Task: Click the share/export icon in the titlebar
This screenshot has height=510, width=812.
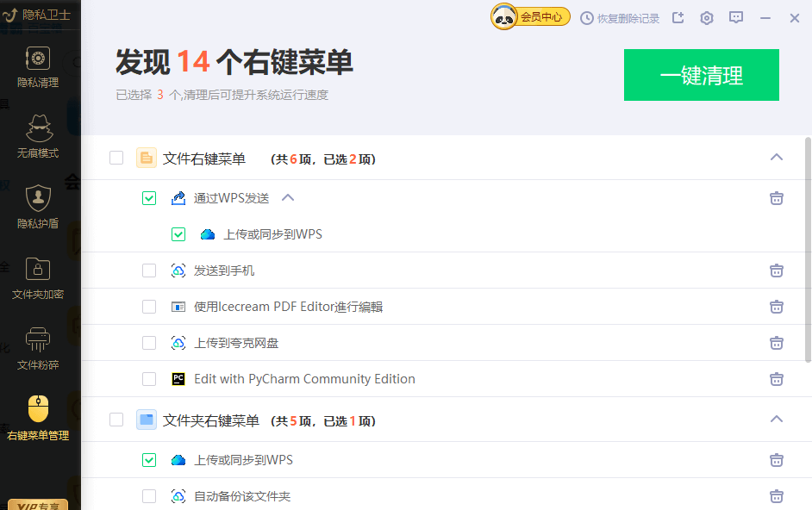Action: 678,17
